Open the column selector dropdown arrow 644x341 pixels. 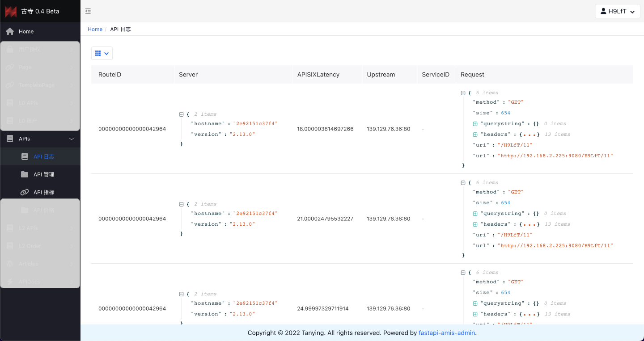106,53
